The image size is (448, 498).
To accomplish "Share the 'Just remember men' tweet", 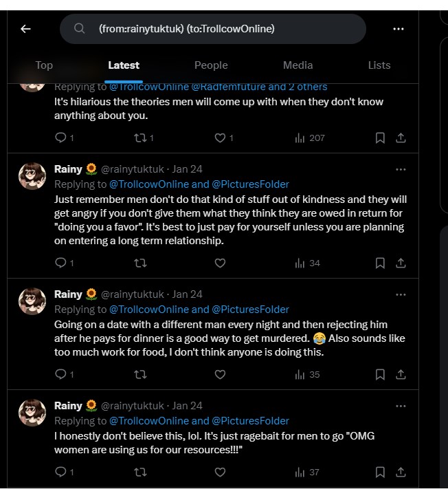I will click(x=401, y=263).
